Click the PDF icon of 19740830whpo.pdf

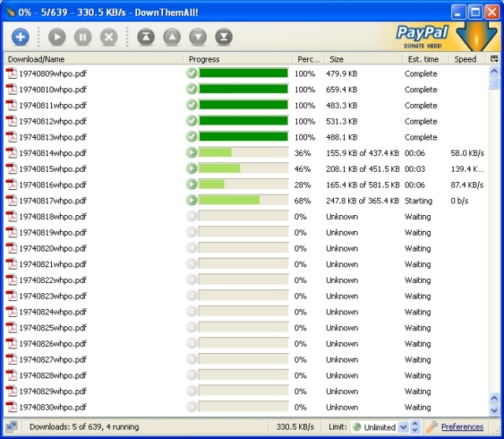(12, 407)
